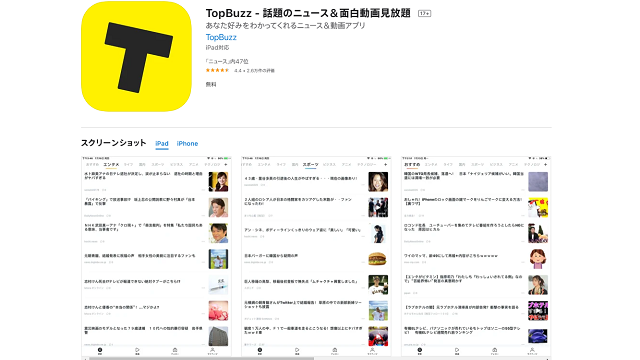
Task: Click the app title TopBuzz - 話題のニュース
Action: pos(308,13)
